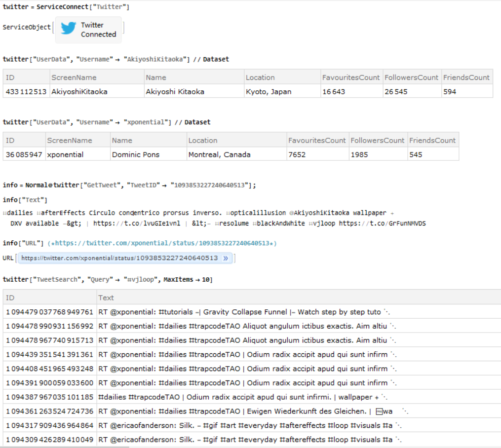Select the ID cell 433 112513
The height and width of the screenshot is (448, 501).
click(x=26, y=92)
